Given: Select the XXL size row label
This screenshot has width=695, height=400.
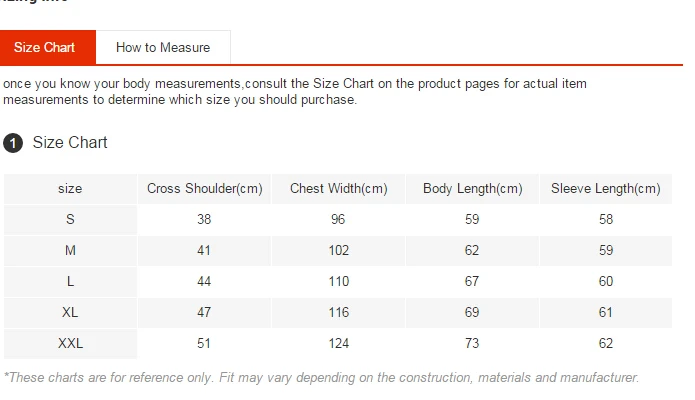Looking at the screenshot, I should tap(70, 344).
